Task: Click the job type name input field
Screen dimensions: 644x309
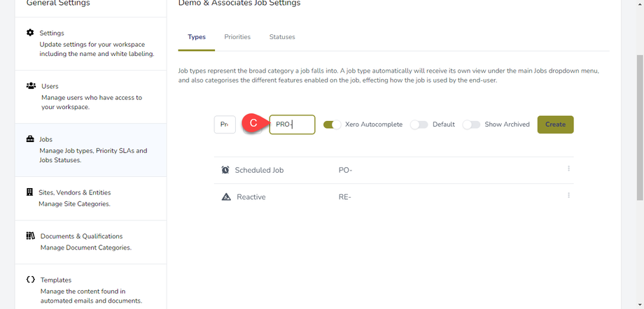Action: [x=225, y=124]
